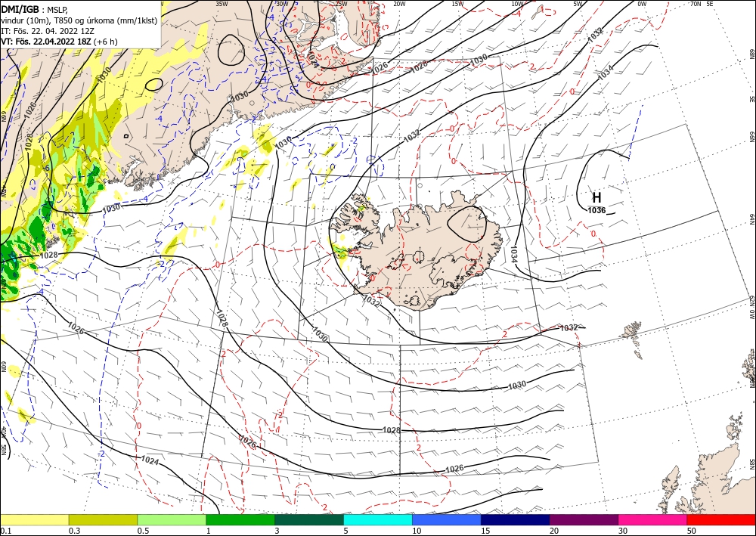
Task: Click the '50' legend scale value
Action: 692,531
